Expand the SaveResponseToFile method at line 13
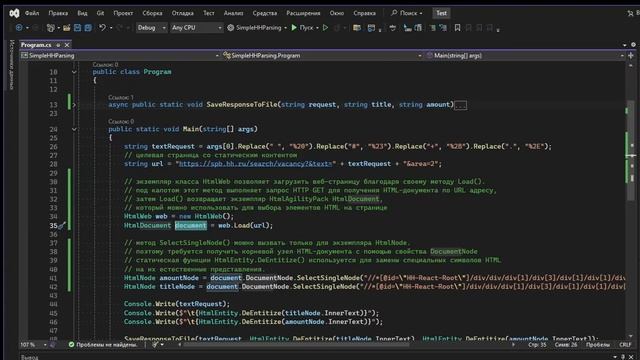640x360 pixels. [74, 105]
